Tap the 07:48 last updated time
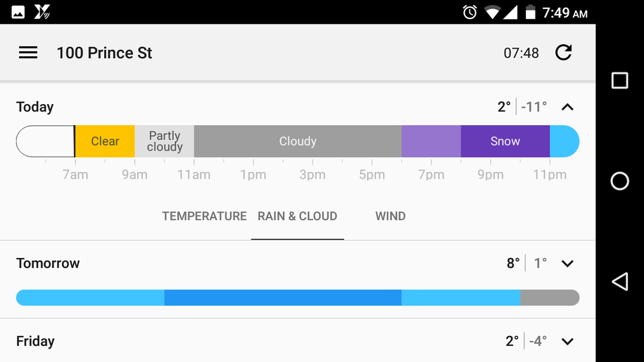This screenshot has height=362, width=644. 522,53
